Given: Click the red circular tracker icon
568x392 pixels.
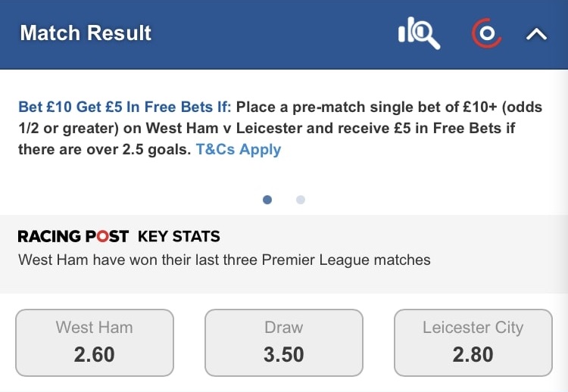Looking at the screenshot, I should tap(485, 34).
